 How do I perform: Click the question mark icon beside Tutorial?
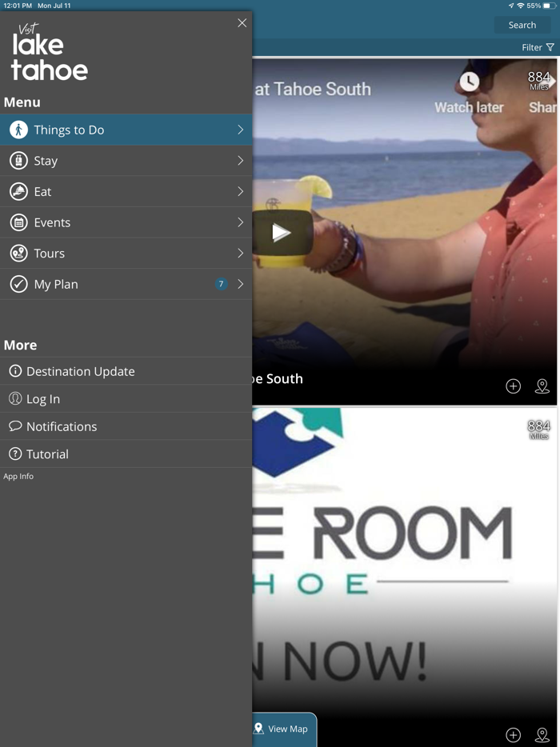click(15, 454)
